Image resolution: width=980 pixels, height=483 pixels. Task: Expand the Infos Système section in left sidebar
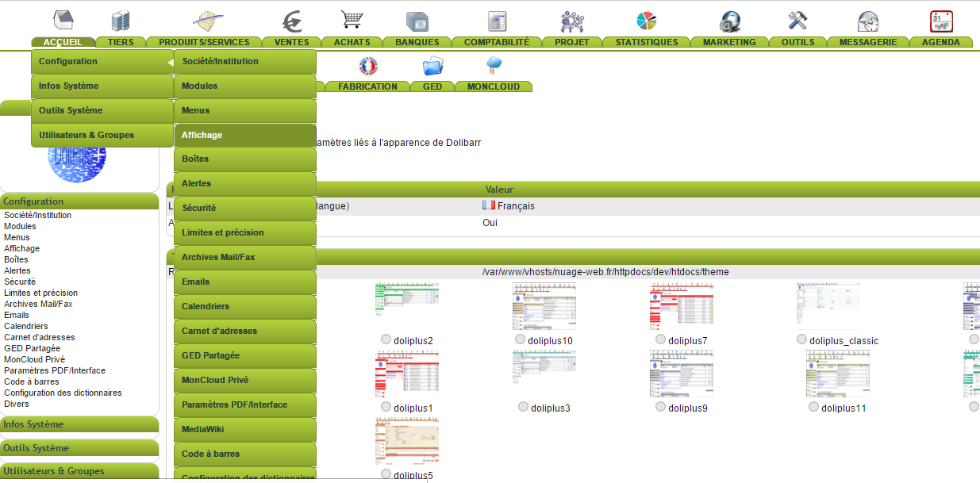click(79, 424)
